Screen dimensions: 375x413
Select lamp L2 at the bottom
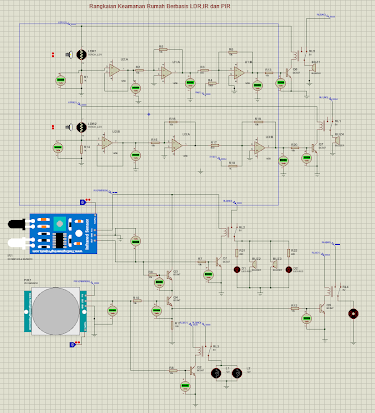tap(237, 373)
